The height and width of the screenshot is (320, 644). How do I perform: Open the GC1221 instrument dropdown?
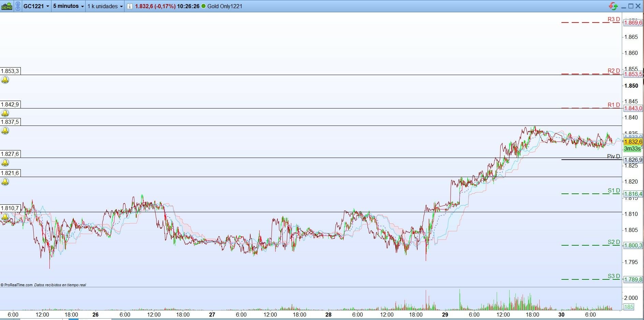[x=36, y=6]
